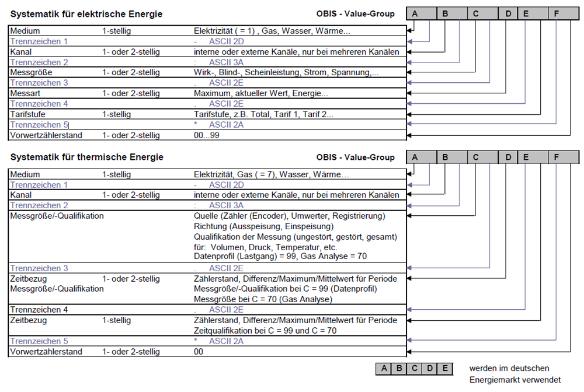The height and width of the screenshot is (392, 584).
Task: Click "ASCII 2D" in thermal table
Action: point(227,185)
